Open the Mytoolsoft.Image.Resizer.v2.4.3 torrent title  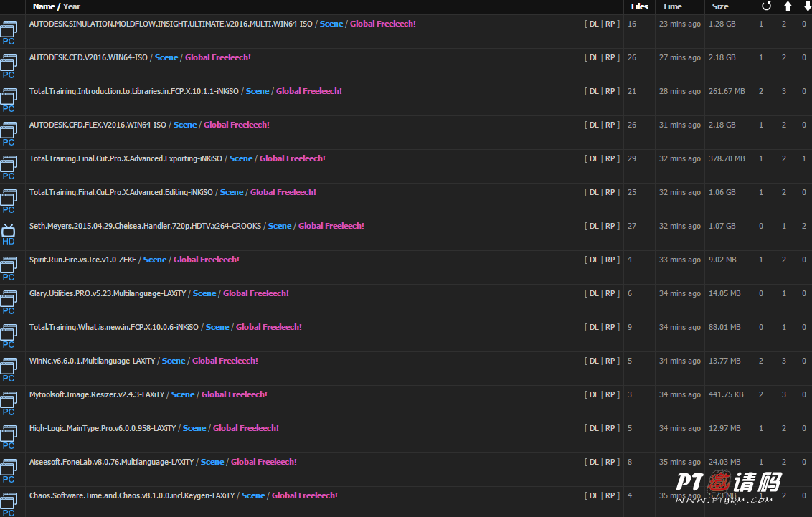(x=97, y=394)
